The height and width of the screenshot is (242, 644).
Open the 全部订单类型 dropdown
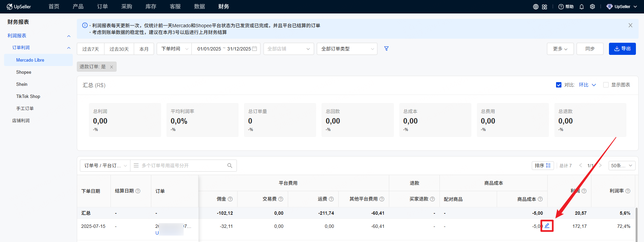pos(347,49)
